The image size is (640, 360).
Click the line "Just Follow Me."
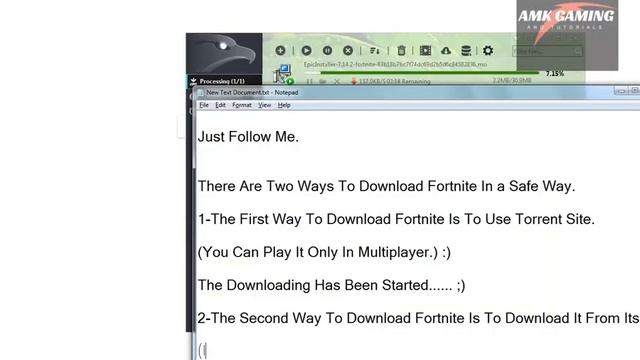point(248,137)
